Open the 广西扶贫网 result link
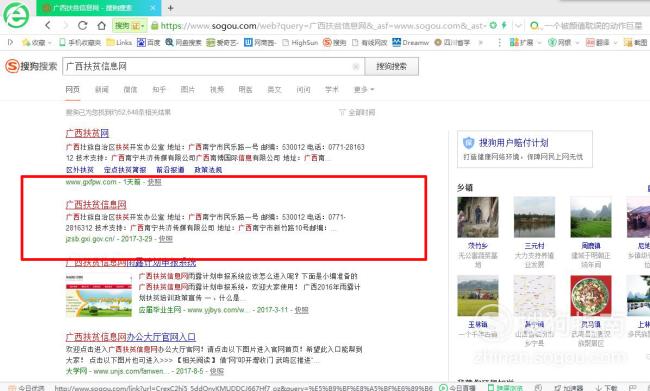The image size is (650, 391). click(87, 133)
